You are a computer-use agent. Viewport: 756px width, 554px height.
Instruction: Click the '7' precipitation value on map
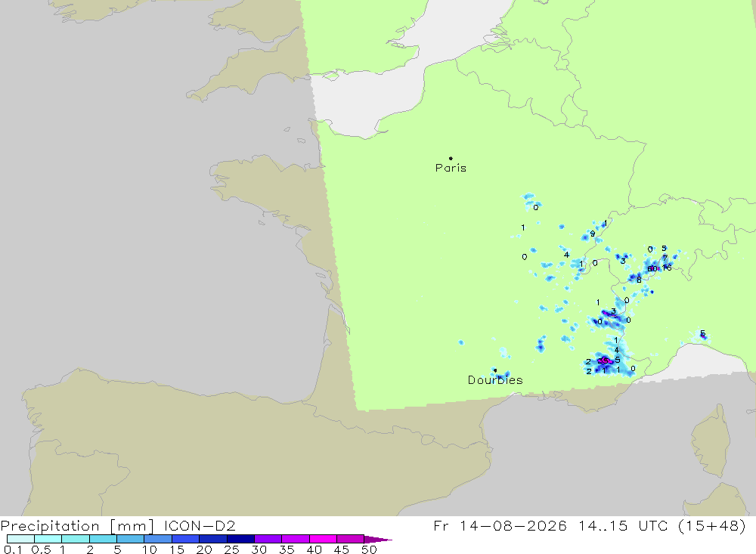tap(665, 258)
